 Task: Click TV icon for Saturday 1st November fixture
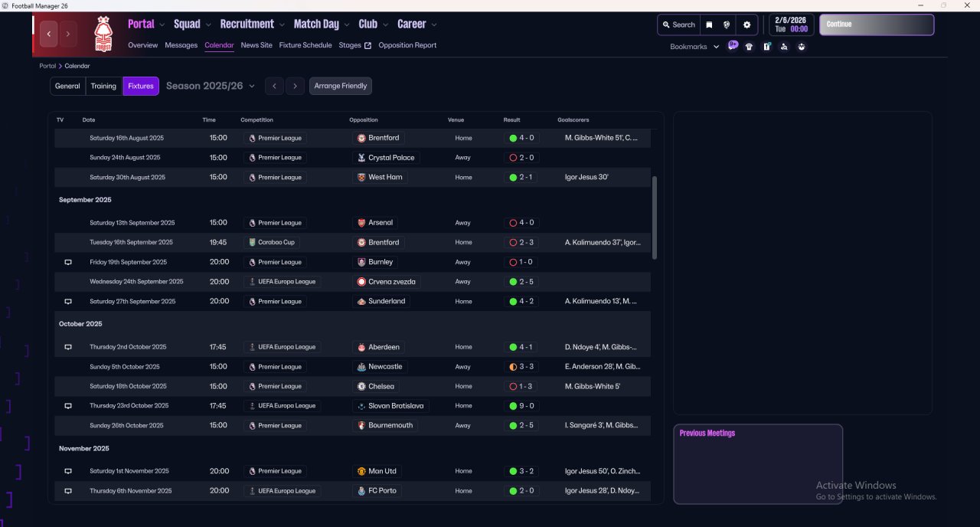coord(67,471)
